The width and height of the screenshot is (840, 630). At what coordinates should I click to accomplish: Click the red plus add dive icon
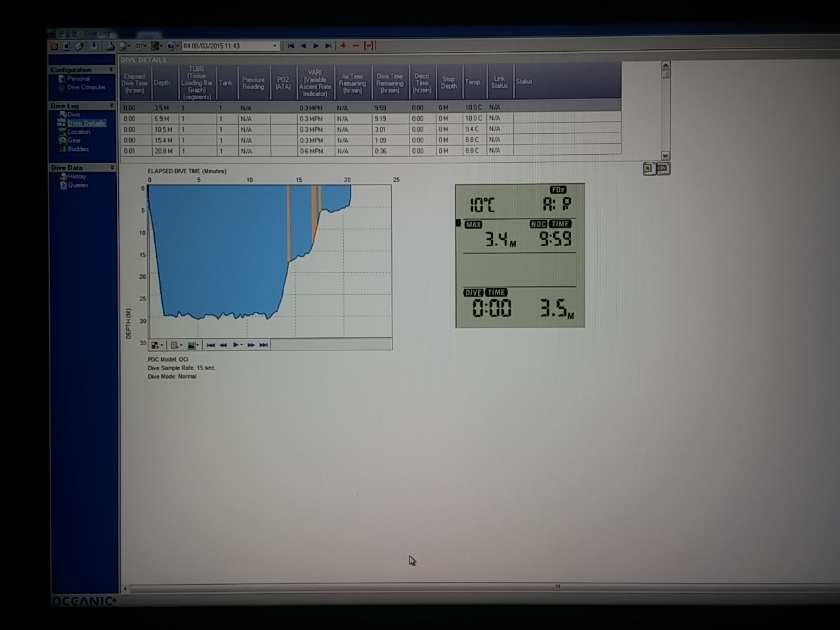343,46
